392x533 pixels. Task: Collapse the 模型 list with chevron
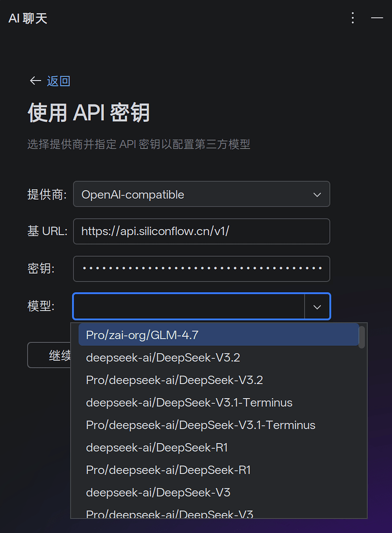click(317, 306)
